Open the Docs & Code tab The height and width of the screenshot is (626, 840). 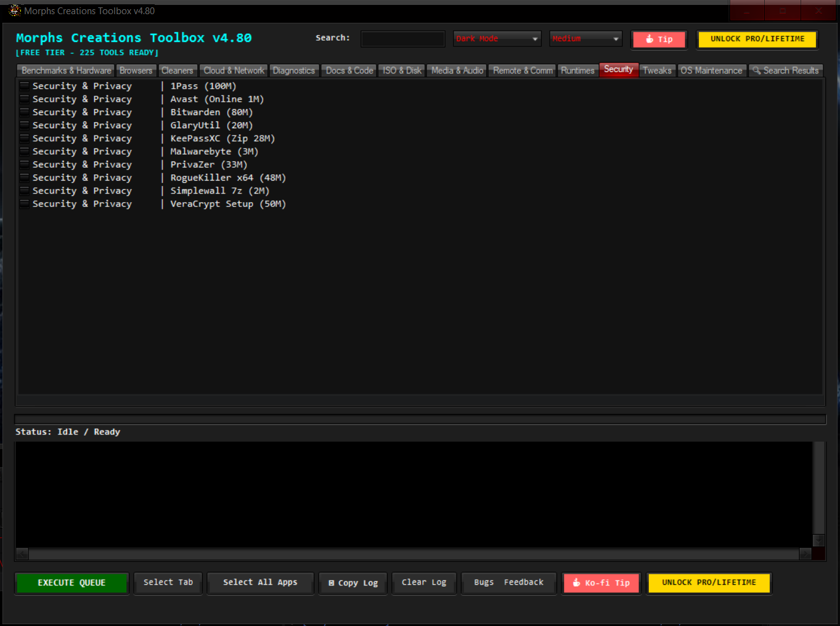(349, 71)
